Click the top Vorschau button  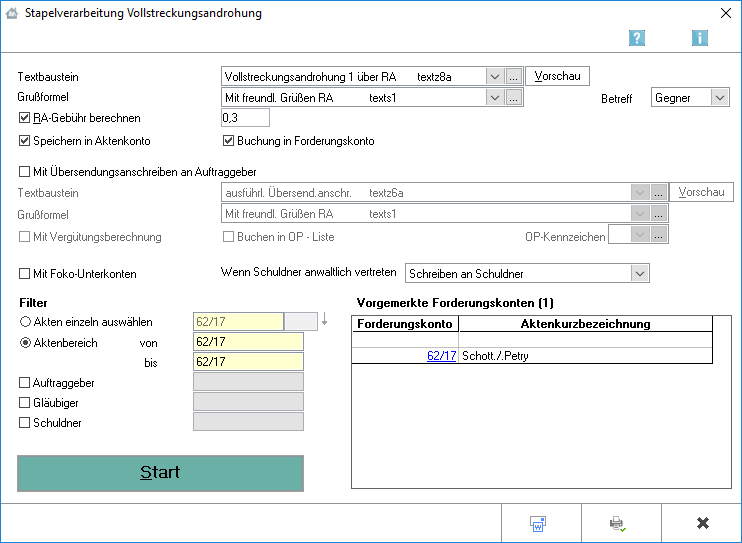click(x=557, y=76)
